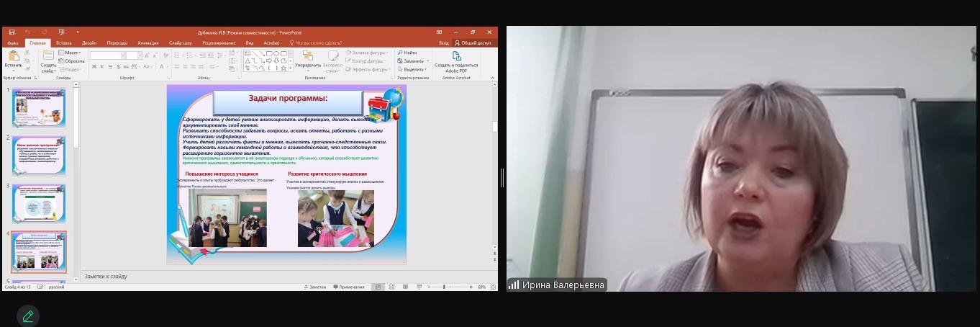This screenshot has width=980, height=327.
Task: Expand the Layout (Макет) dropdown
Action: pos(72,53)
